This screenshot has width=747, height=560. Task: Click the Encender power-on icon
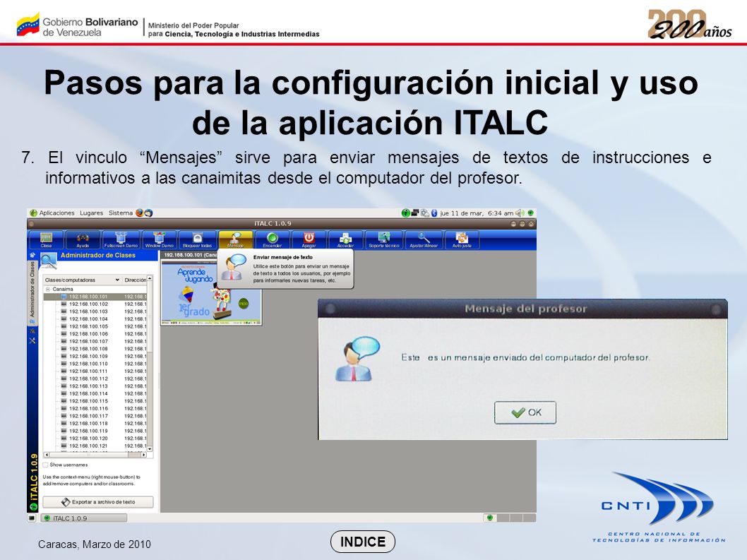coord(272,239)
